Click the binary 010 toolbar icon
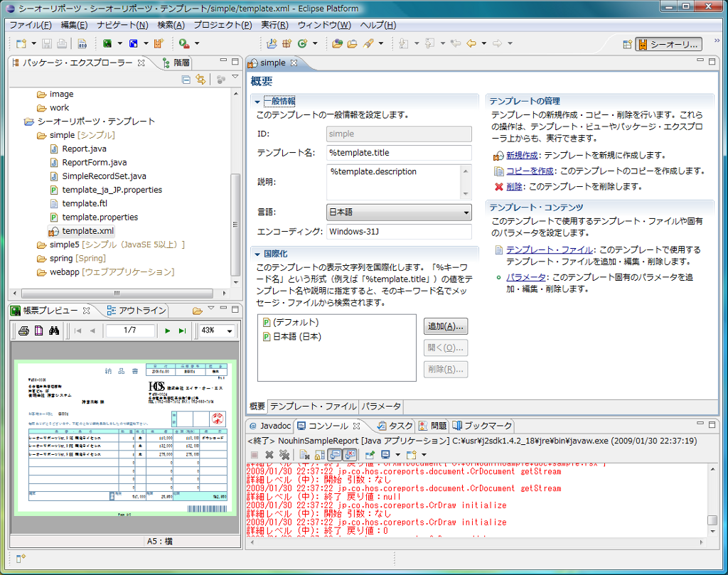The image size is (728, 575). coord(82,43)
